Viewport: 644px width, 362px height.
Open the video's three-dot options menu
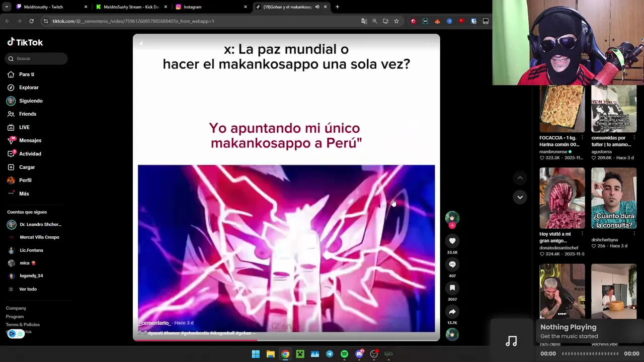[431, 44]
